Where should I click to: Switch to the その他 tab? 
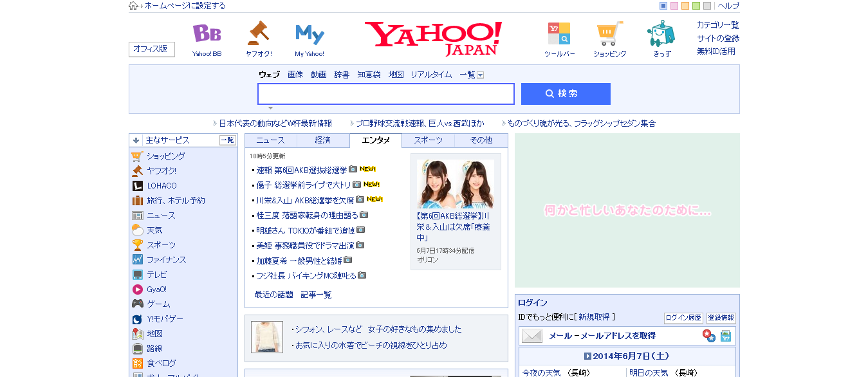(x=481, y=140)
